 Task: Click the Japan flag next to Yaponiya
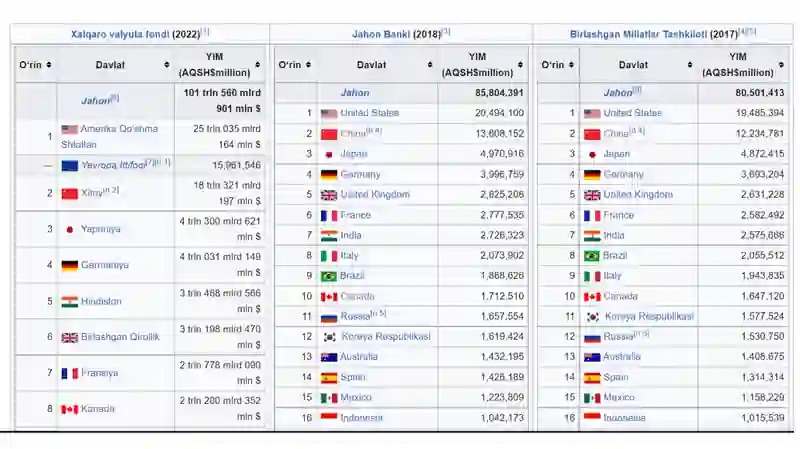(x=69, y=230)
